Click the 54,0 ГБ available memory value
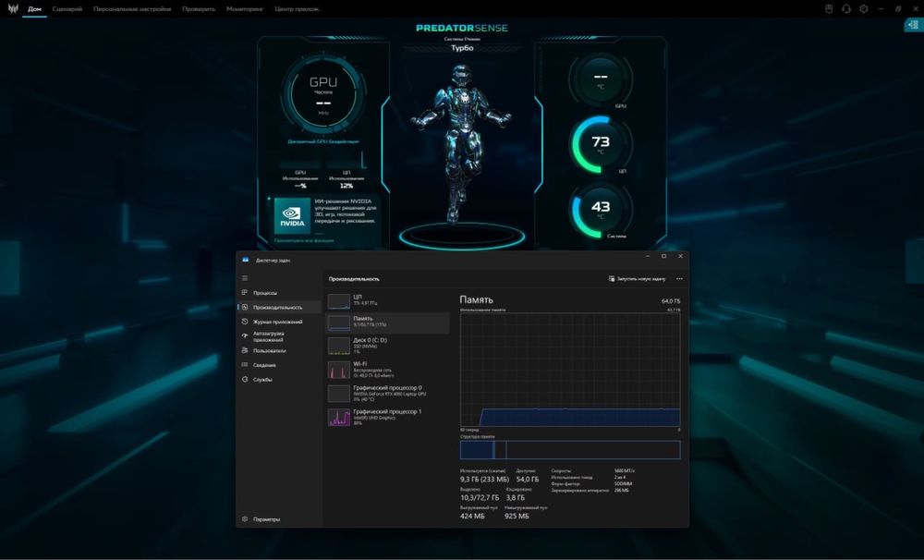 (528, 480)
